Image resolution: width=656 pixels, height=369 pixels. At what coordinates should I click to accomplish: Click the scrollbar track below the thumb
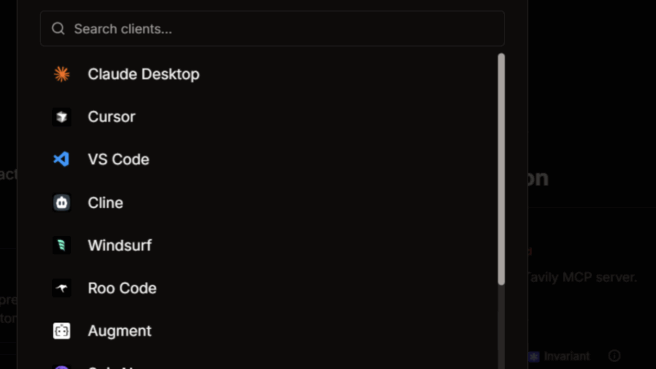(501, 327)
